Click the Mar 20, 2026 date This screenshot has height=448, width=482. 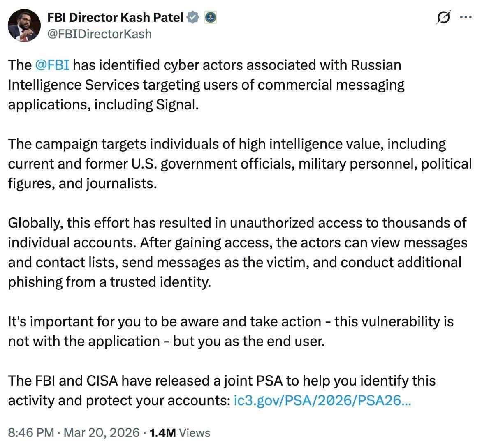click(x=102, y=432)
